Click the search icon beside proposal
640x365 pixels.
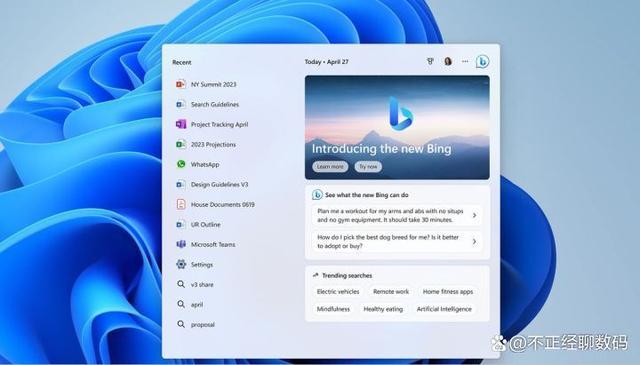(181, 324)
